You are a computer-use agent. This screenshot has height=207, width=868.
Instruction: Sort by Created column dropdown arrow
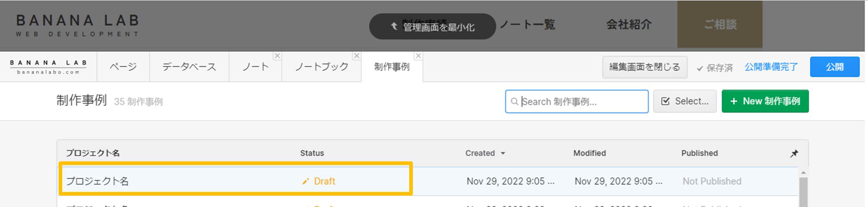point(503,153)
